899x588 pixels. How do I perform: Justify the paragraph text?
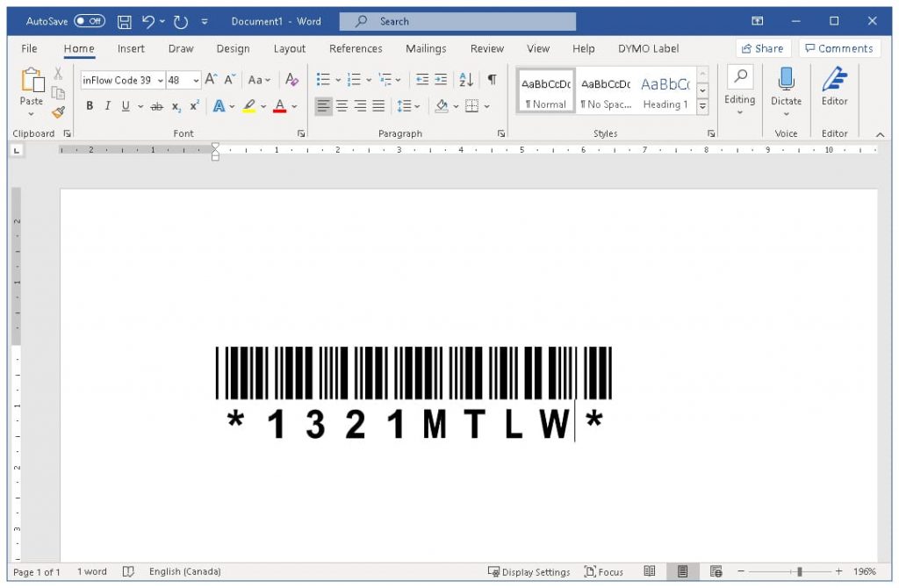[x=378, y=106]
